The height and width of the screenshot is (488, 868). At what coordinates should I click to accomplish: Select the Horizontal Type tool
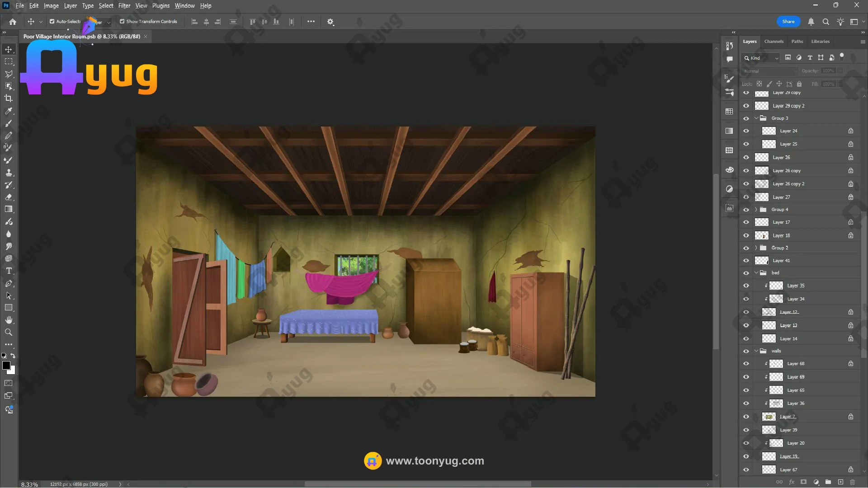(x=9, y=271)
